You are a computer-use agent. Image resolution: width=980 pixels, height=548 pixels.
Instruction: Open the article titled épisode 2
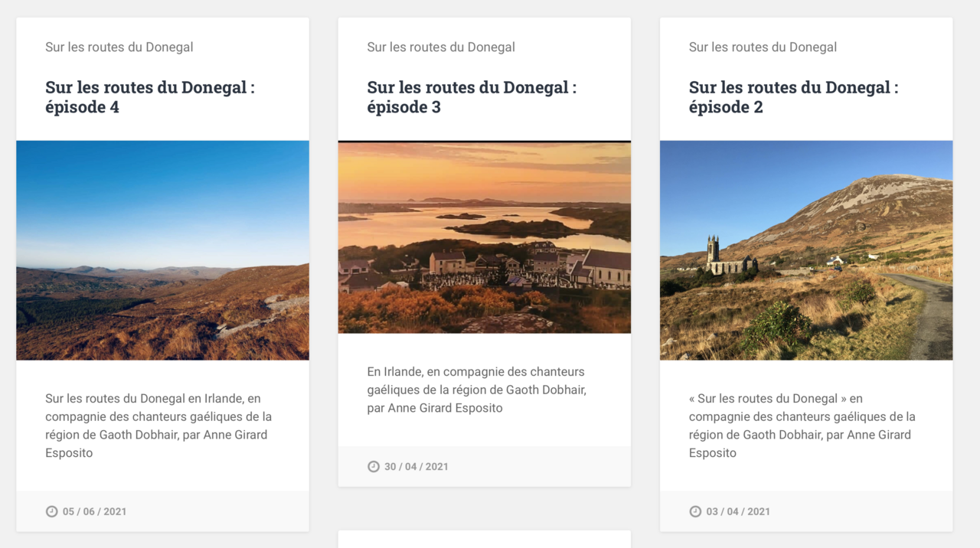793,97
